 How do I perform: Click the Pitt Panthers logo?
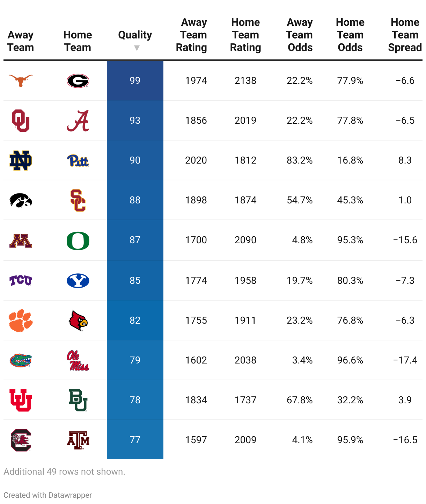pos(78,161)
